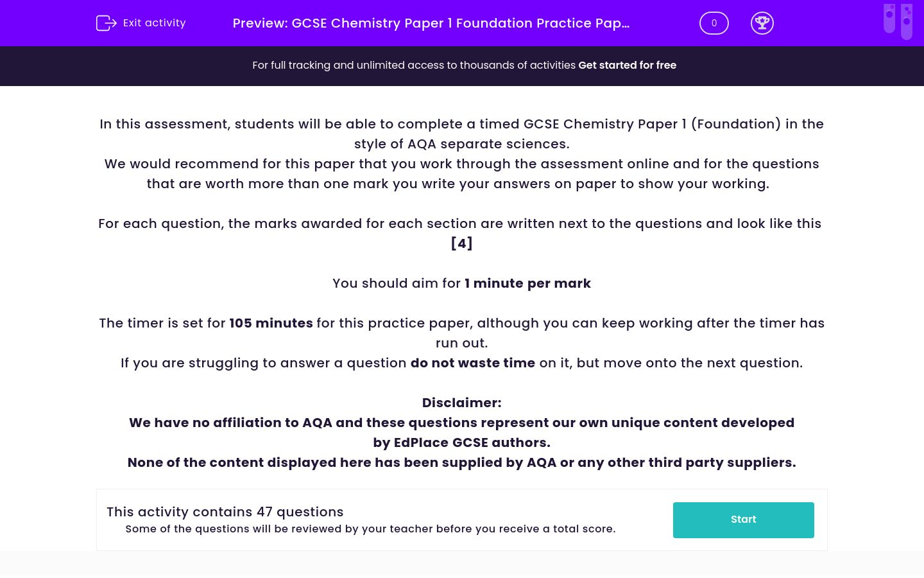
Task: Select the points pill next to the trophy
Action: pos(714,23)
